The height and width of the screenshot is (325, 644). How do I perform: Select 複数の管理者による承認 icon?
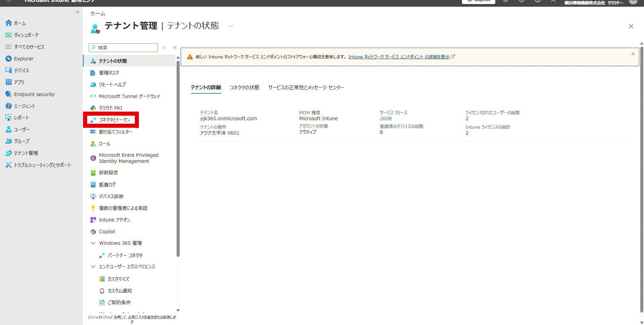pos(93,208)
